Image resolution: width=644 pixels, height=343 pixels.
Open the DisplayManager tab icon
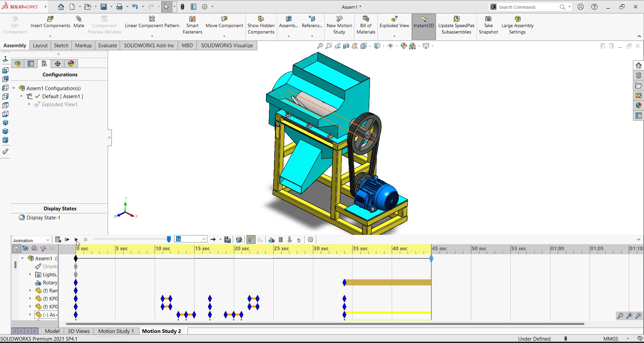click(x=71, y=64)
